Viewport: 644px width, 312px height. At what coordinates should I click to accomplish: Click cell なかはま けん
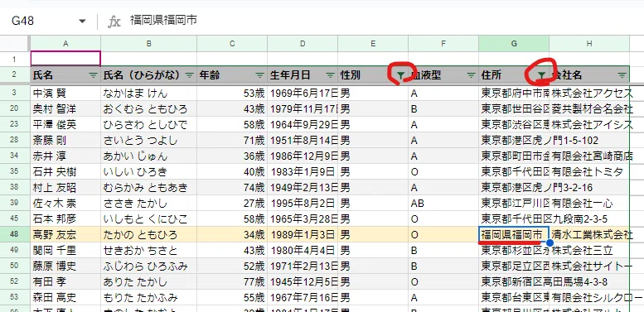(x=148, y=93)
